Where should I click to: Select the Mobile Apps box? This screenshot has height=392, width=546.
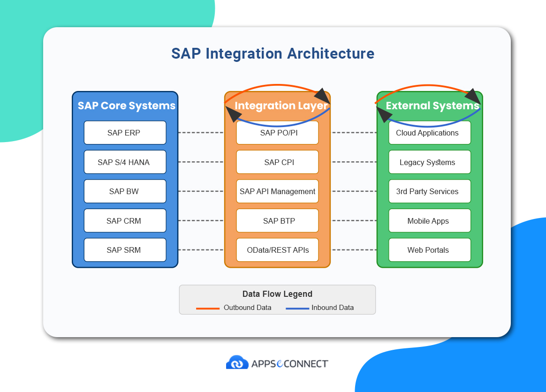pos(430,221)
